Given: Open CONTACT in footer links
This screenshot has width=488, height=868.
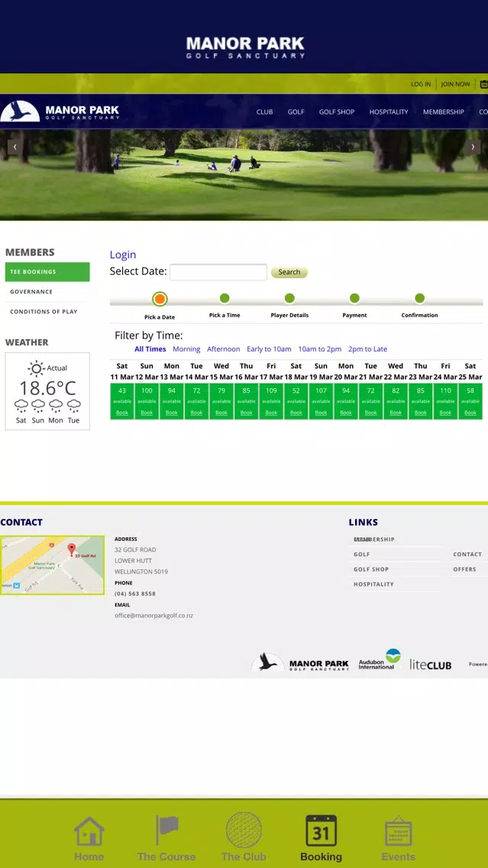Looking at the screenshot, I should [467, 554].
